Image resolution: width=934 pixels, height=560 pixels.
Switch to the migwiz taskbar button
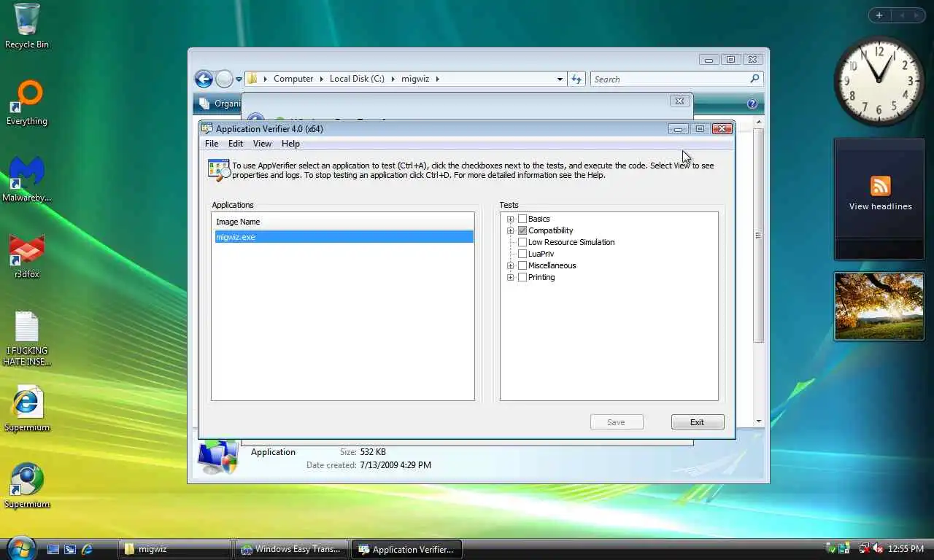(x=175, y=549)
